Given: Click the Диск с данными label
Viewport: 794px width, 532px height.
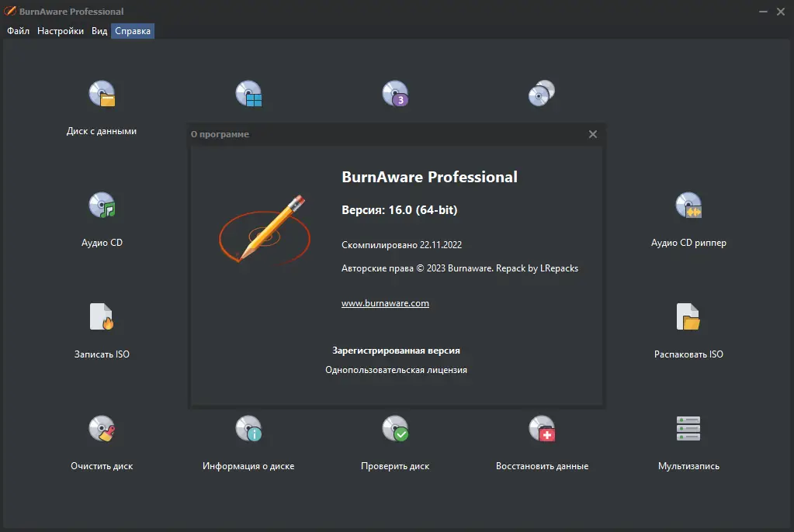Looking at the screenshot, I should pos(102,130).
